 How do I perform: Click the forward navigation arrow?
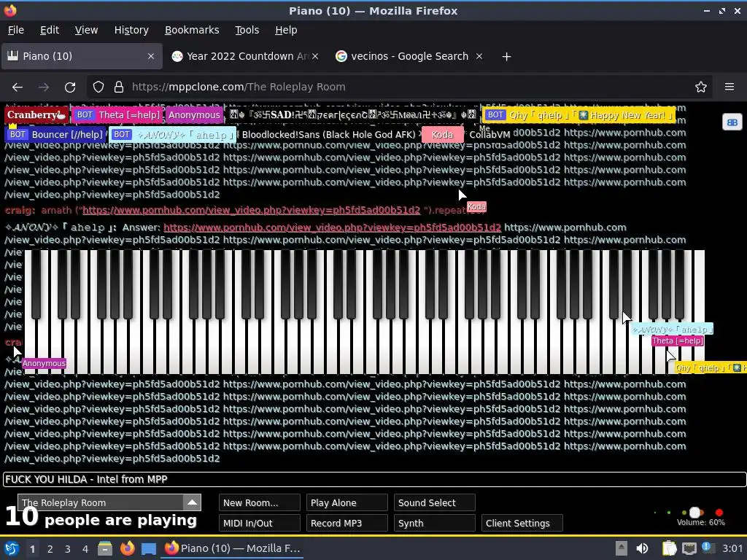point(44,87)
